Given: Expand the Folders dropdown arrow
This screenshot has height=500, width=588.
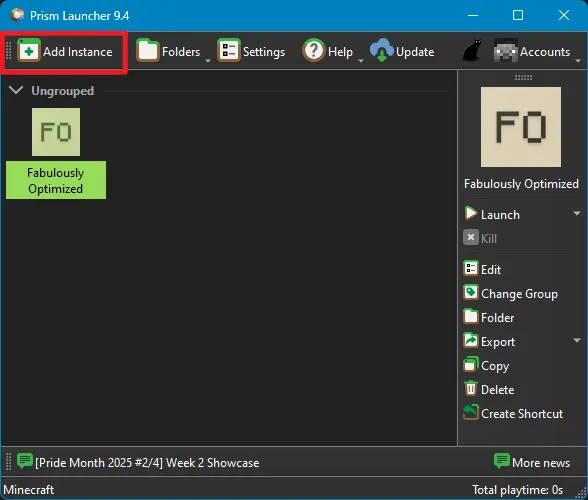Looking at the screenshot, I should [208, 60].
